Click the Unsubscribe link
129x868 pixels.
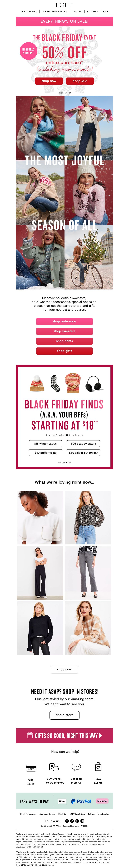pyautogui.click(x=103, y=814)
